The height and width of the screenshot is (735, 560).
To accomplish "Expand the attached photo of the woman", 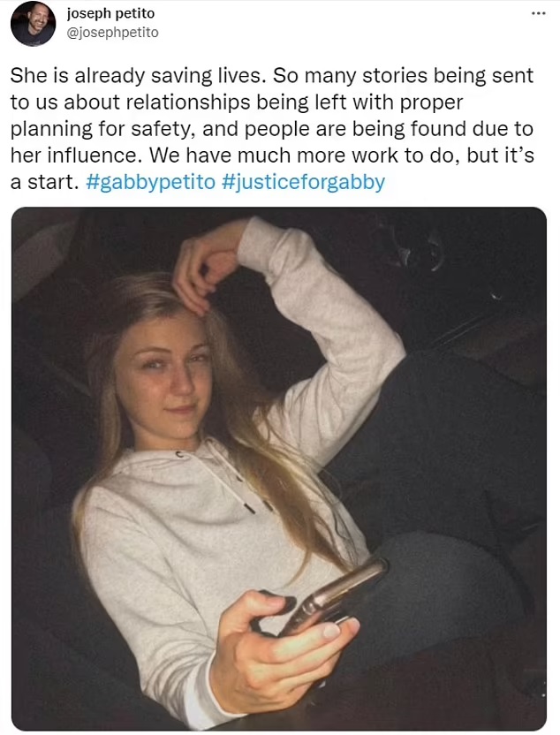I will coord(279,469).
